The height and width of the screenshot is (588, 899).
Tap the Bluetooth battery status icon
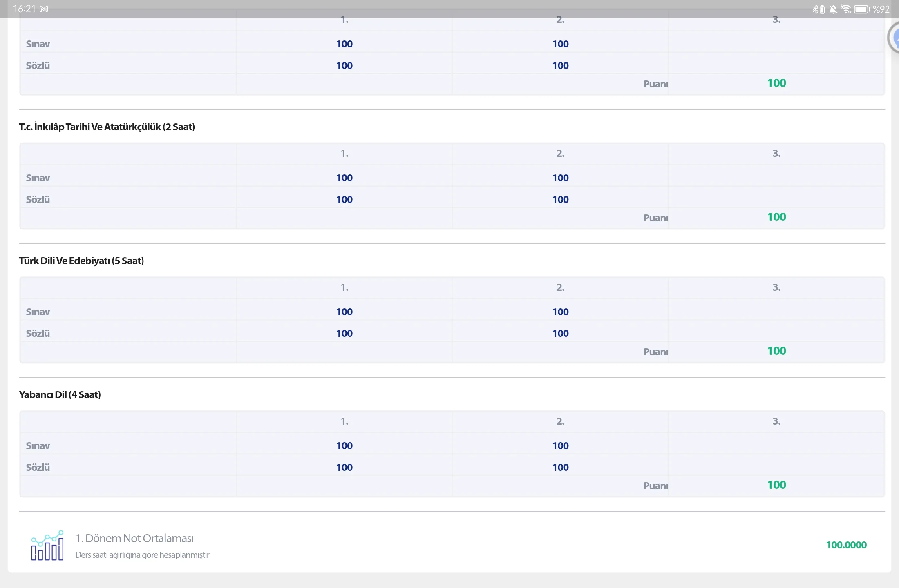click(x=818, y=9)
